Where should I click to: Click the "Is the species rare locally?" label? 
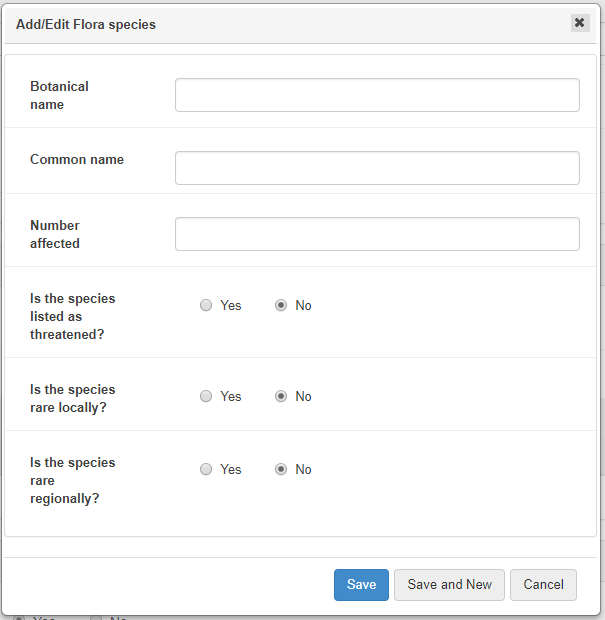click(72, 398)
